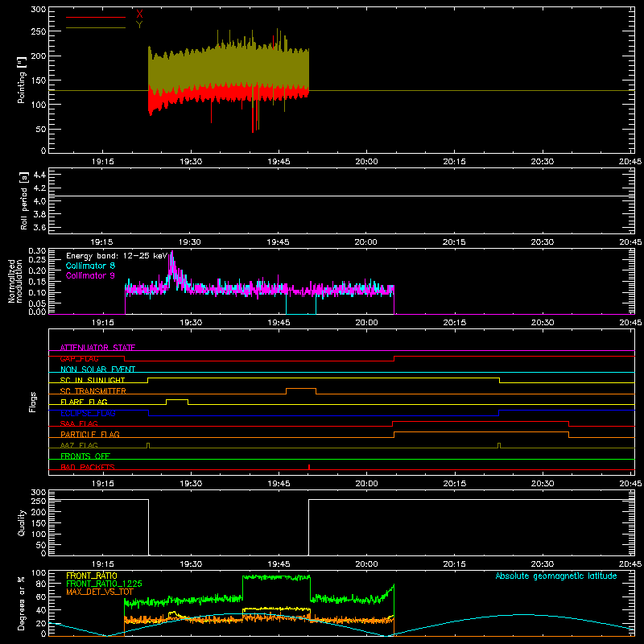
Task: Click the 80 tick on Degrees axis
Action: 41,584
